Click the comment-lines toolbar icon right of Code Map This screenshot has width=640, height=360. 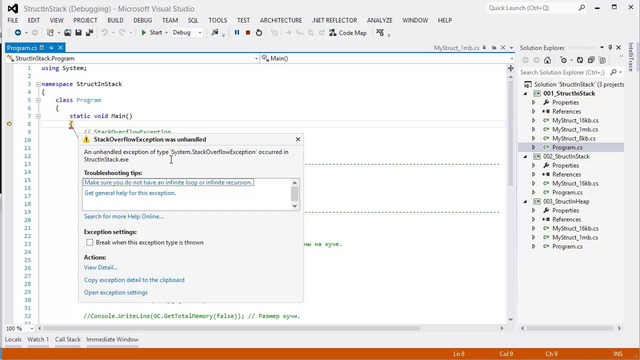(380, 33)
